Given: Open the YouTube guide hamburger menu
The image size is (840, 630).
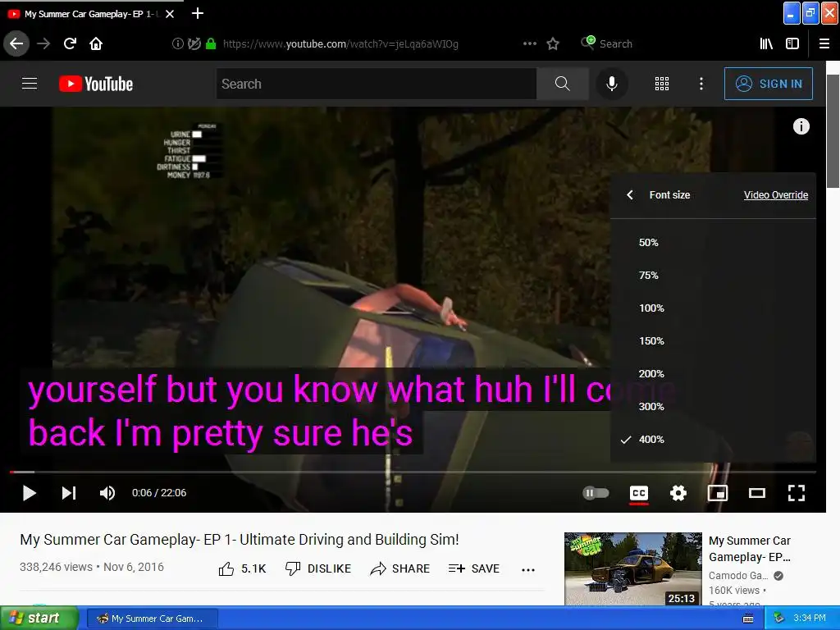Looking at the screenshot, I should (30, 84).
